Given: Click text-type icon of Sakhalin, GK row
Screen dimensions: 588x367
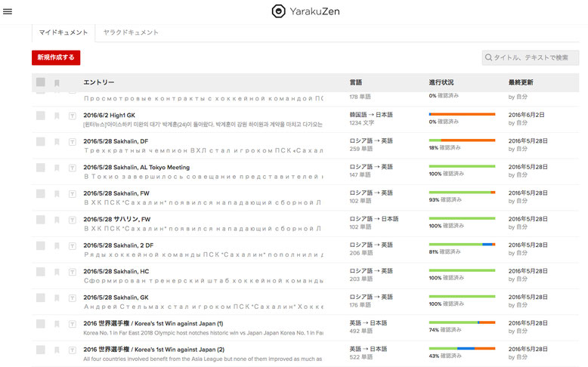Looking at the screenshot, I should point(73,298).
